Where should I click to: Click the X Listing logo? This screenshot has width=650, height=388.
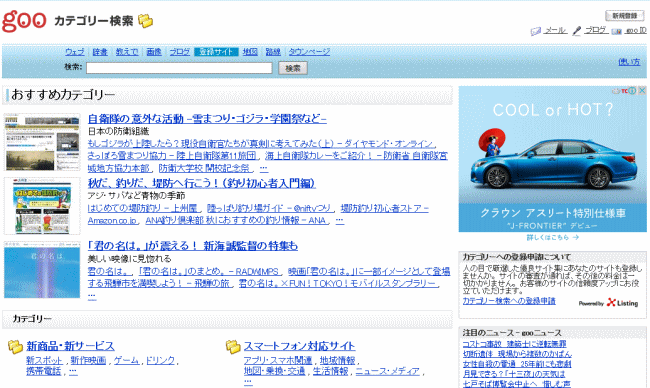(622, 303)
